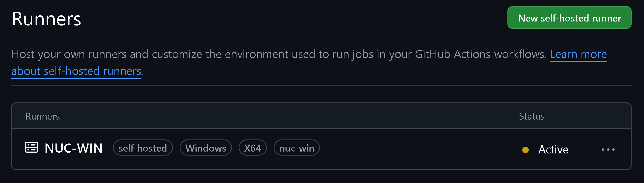644x183 pixels.
Task: Click the 'Host your own runners' description text
Action: coord(69,54)
